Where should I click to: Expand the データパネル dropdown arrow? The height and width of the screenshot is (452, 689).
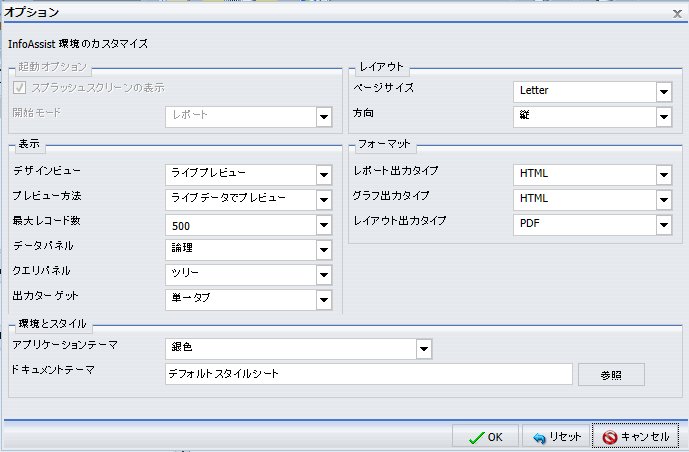coord(324,250)
